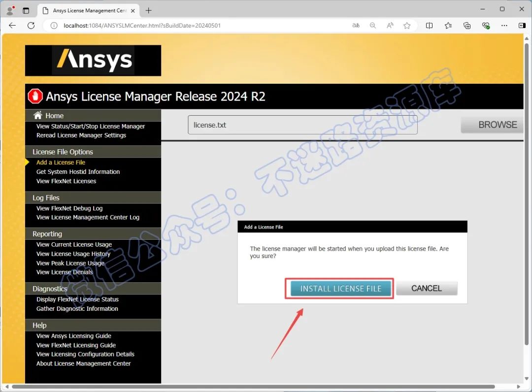Open View Peak License Usage
This screenshot has height=392, width=532.
point(70,263)
